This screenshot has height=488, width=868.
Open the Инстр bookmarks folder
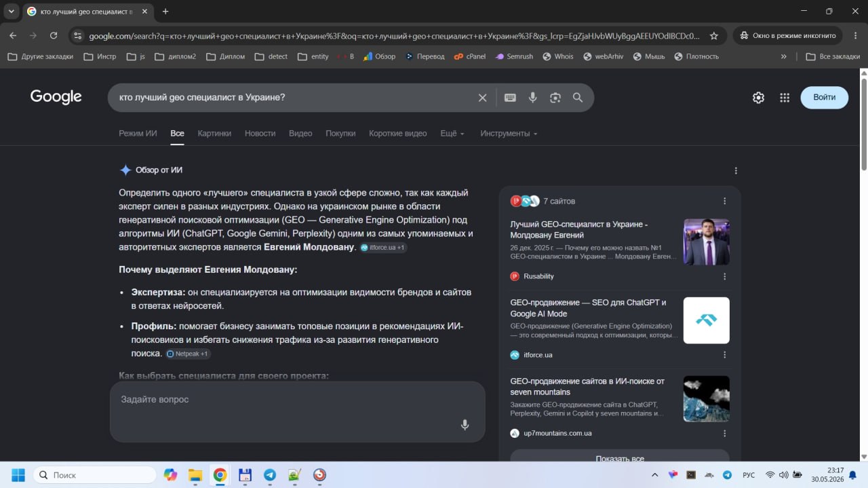100,56
